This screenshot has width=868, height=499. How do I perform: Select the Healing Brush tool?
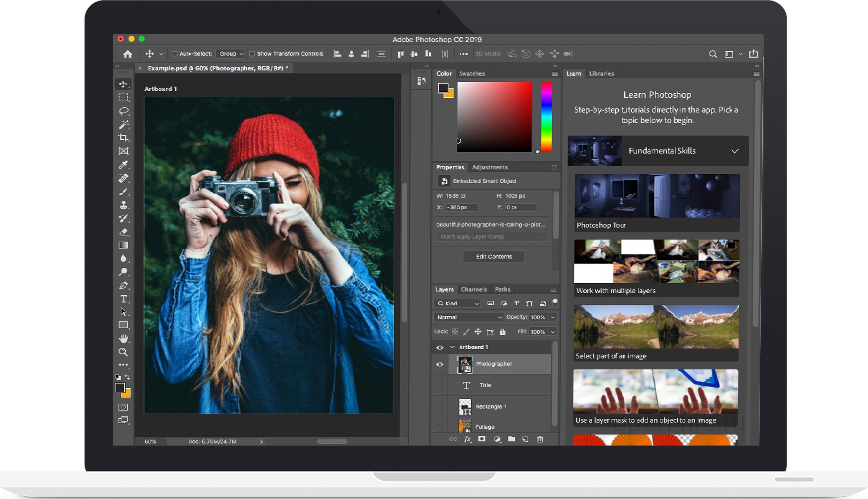coord(123,178)
